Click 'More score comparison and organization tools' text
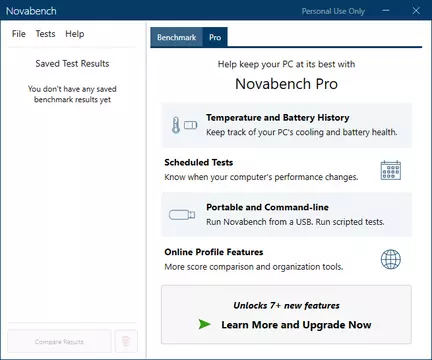 pyautogui.click(x=254, y=267)
